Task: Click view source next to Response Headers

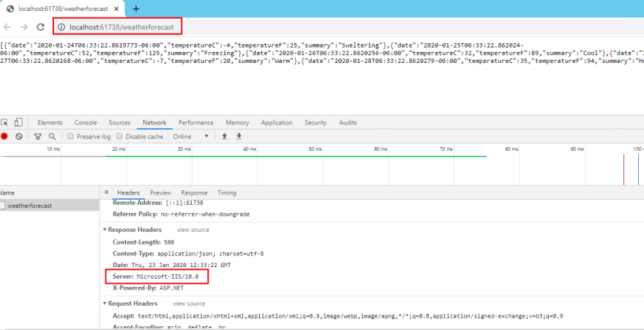Action: click(x=192, y=230)
